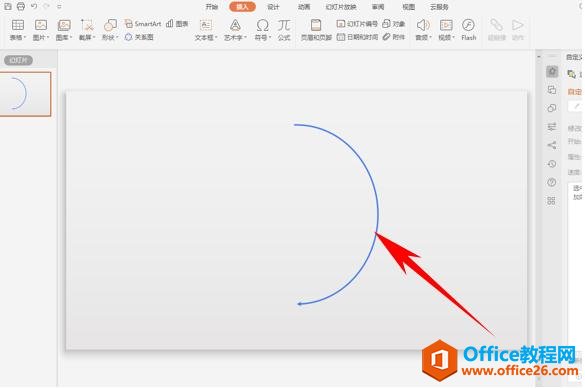
Task: Switch to the 云服务 (Cloud service) tab
Action: point(439,7)
